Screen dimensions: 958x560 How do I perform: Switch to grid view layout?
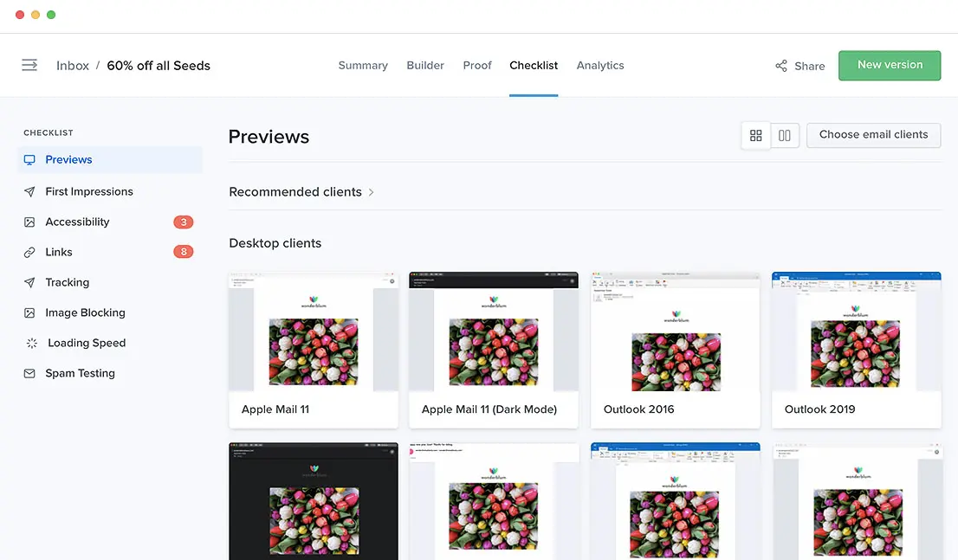point(756,135)
